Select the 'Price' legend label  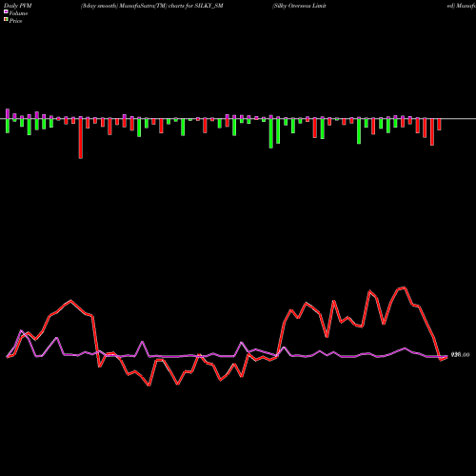click(15, 21)
